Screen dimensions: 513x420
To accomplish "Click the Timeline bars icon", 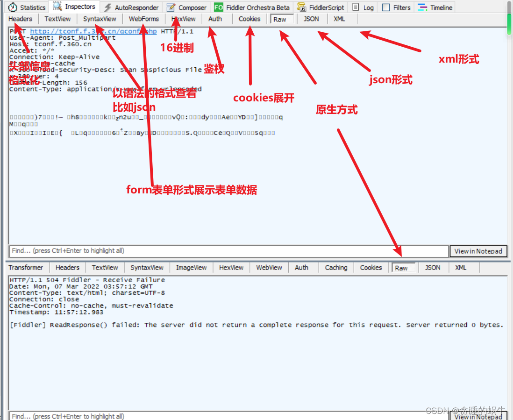I will pyautogui.click(x=422, y=7).
